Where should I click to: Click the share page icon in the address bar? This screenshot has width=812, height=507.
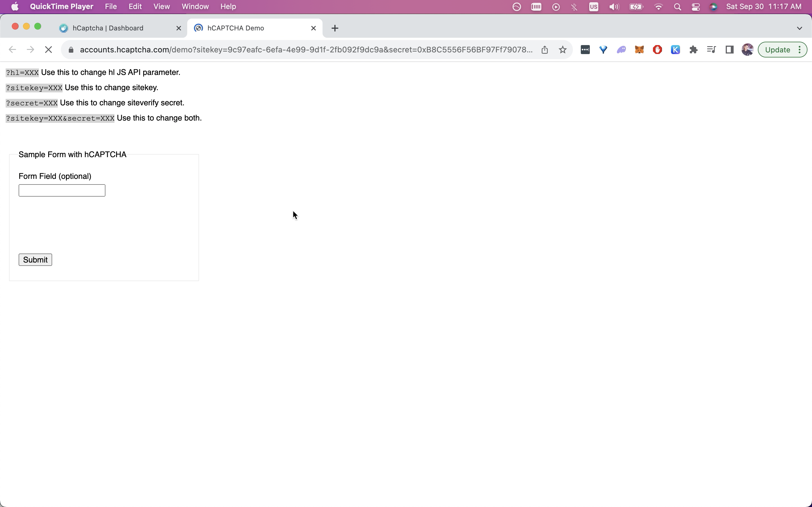click(545, 50)
